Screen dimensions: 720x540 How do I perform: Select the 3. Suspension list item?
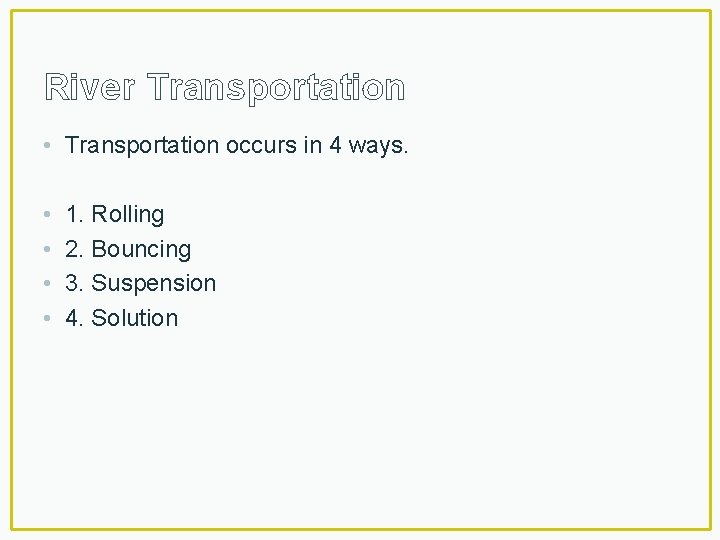tap(141, 284)
